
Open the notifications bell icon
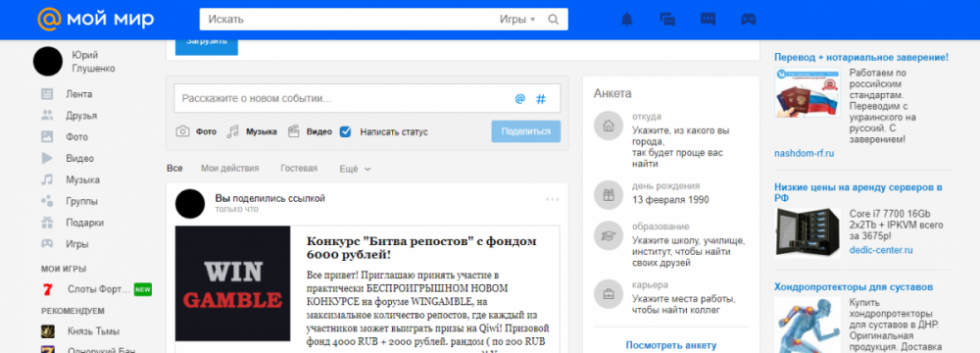(627, 20)
